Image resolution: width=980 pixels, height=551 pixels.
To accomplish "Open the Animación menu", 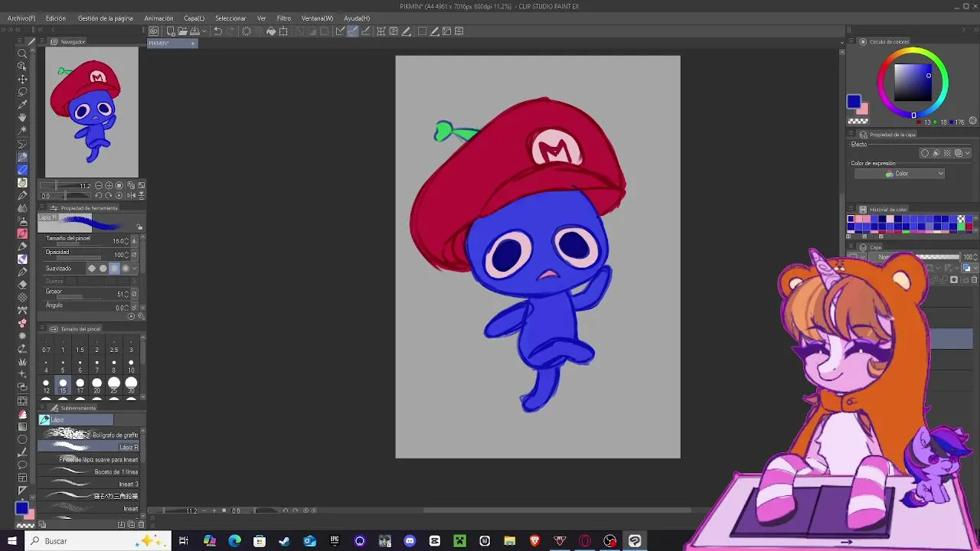I will [159, 18].
